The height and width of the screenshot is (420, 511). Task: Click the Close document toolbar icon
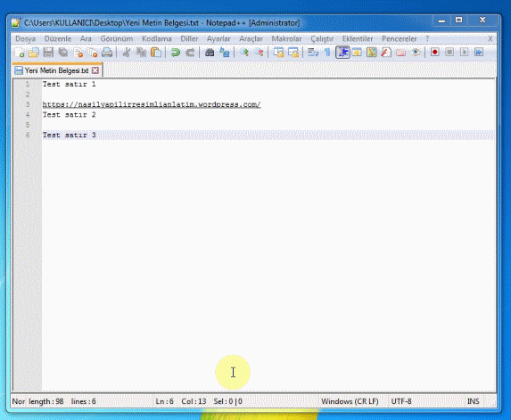point(78,52)
